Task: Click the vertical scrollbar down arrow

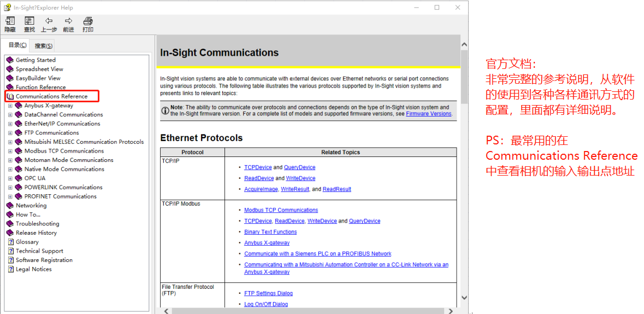Action: pos(464,298)
